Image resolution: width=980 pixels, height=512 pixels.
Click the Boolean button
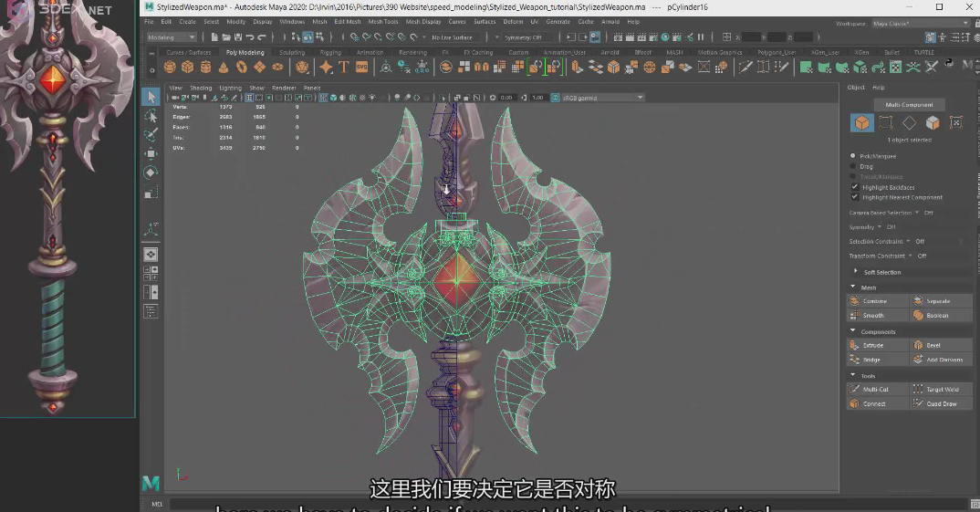(940, 315)
